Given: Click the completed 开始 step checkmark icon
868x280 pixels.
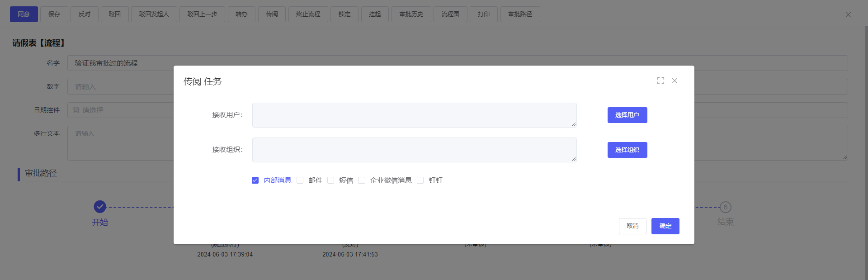Looking at the screenshot, I should [100, 207].
